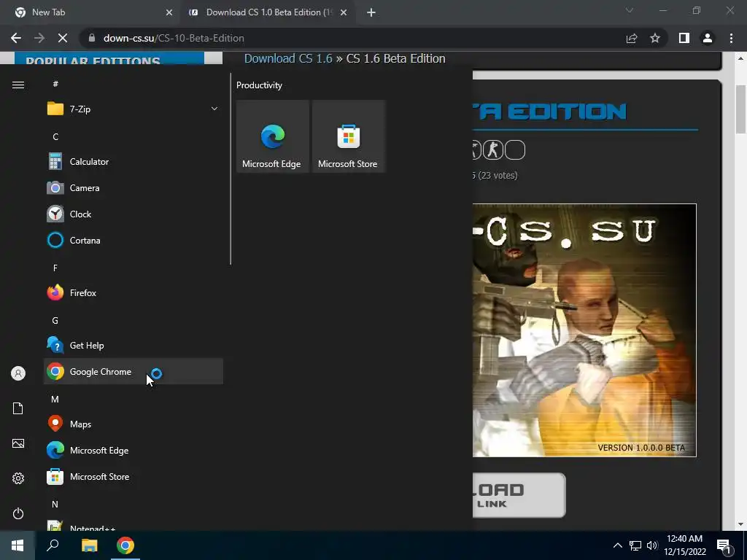Viewport: 747px width, 560px height.
Task: Click the CS cover image
Action: coord(584,330)
